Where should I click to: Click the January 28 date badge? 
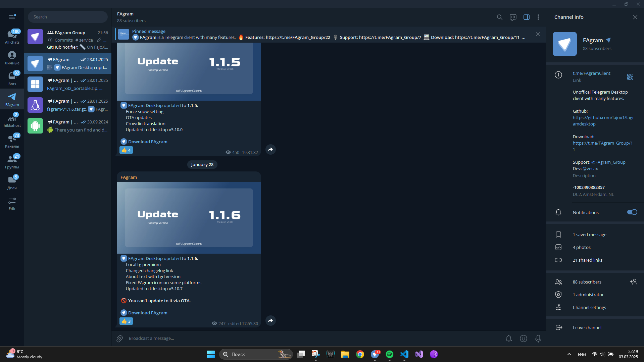click(202, 164)
